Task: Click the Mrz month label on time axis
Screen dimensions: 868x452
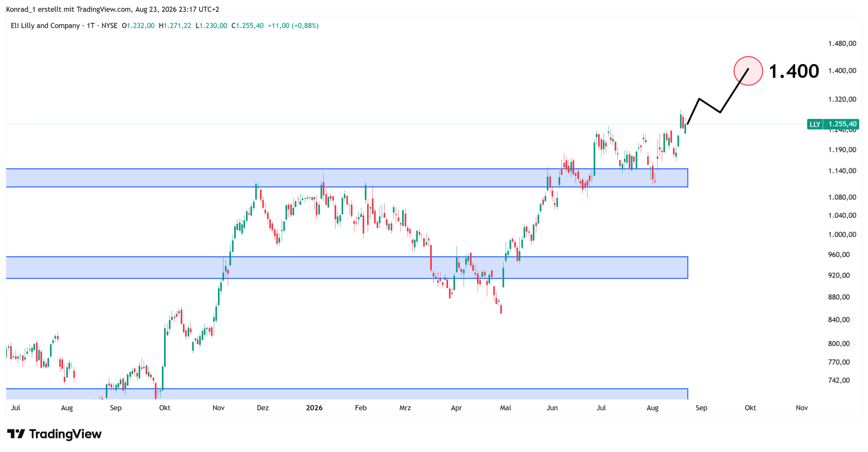Action: point(405,408)
